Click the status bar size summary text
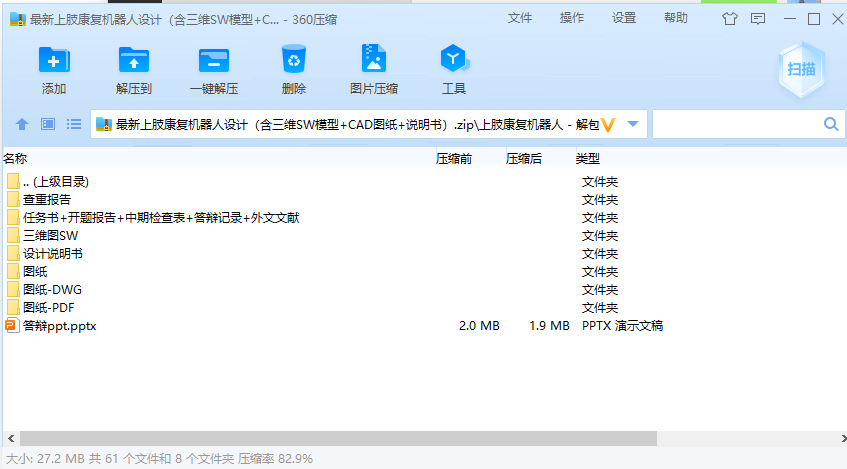This screenshot has width=847, height=469. click(x=159, y=459)
